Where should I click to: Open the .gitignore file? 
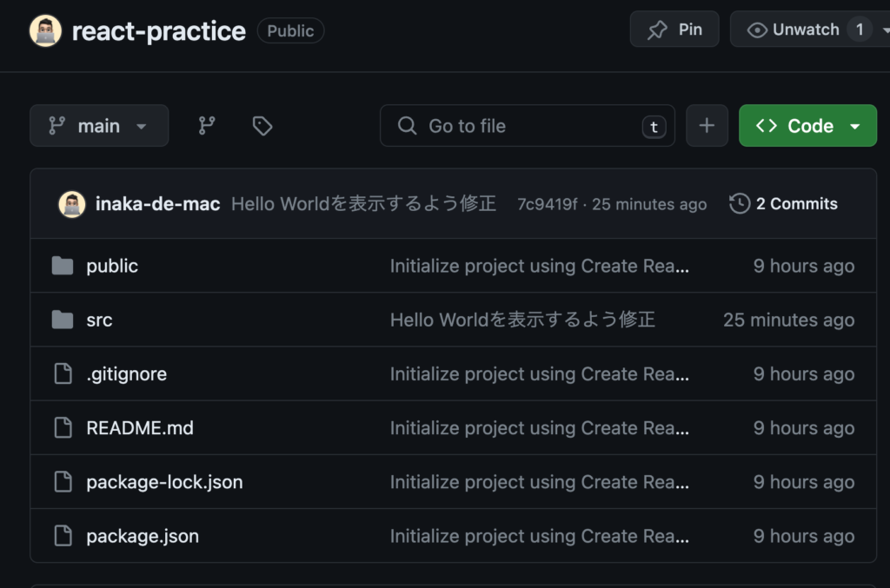[x=127, y=374]
